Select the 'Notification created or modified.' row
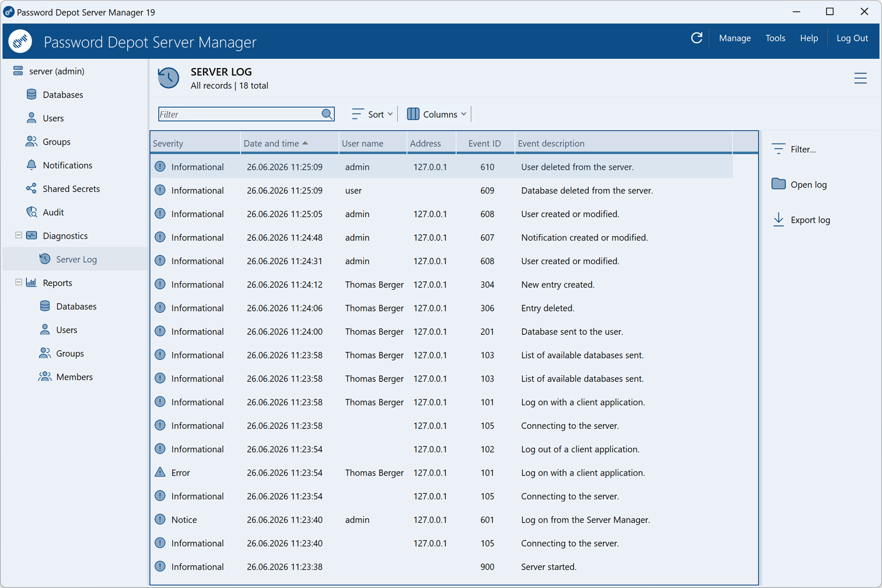This screenshot has height=588, width=882. 441,237
